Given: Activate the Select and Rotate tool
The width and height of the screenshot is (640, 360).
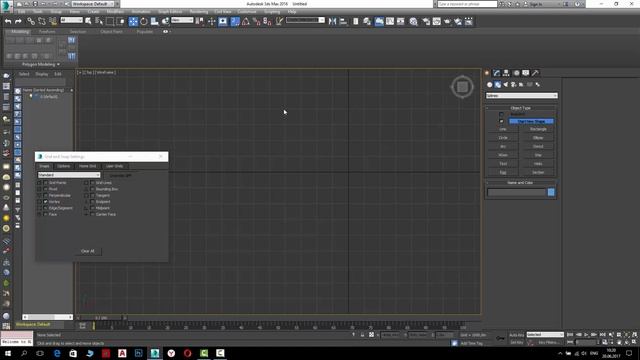Looking at the screenshot, I should (144, 21).
